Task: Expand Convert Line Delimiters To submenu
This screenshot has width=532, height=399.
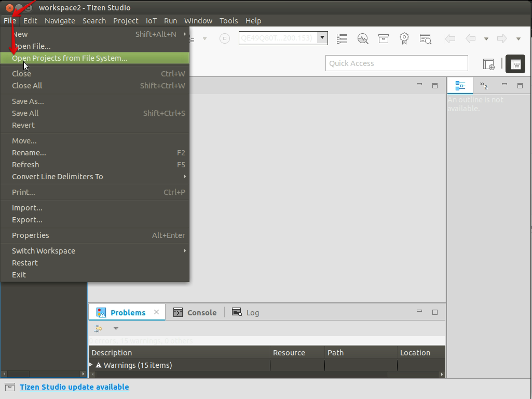Action: coord(185,176)
